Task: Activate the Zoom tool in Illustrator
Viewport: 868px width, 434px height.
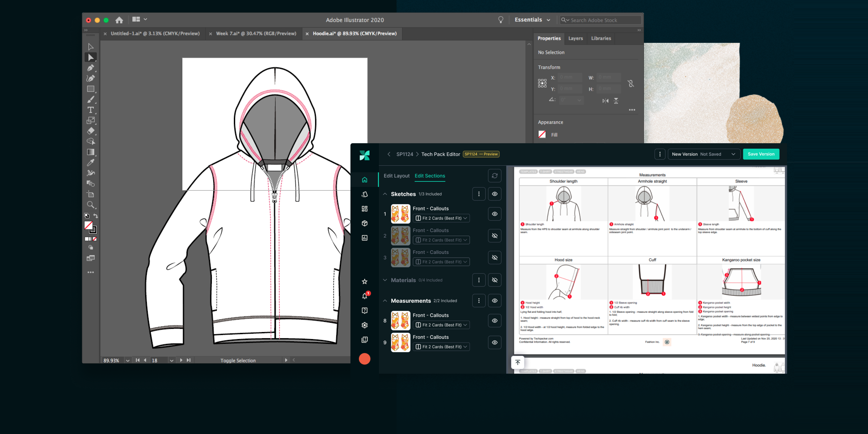Action: tap(91, 205)
